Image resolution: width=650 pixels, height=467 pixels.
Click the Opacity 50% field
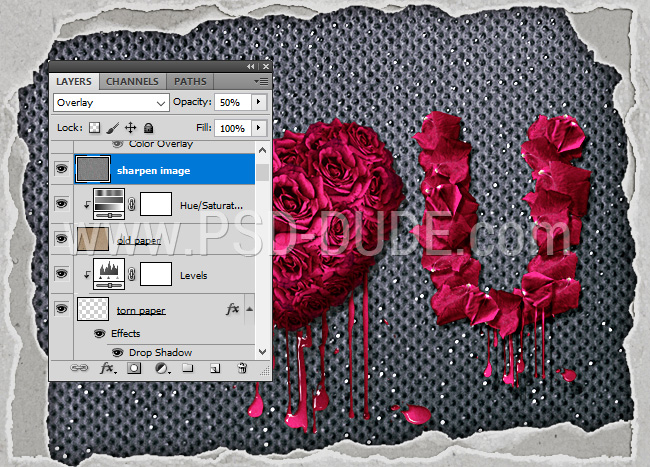232,102
